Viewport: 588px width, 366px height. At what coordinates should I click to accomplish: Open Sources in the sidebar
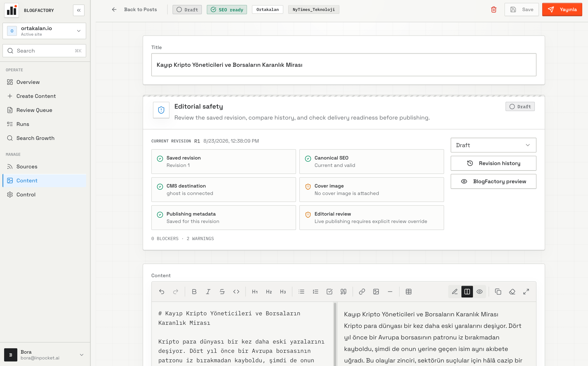[44, 167]
